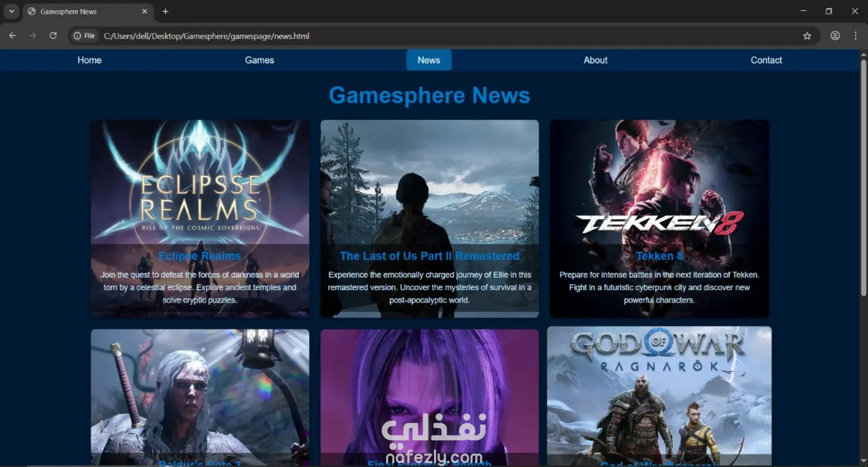Go back using the browser back arrow
Screen dimensions: 868x467
(x=12, y=36)
